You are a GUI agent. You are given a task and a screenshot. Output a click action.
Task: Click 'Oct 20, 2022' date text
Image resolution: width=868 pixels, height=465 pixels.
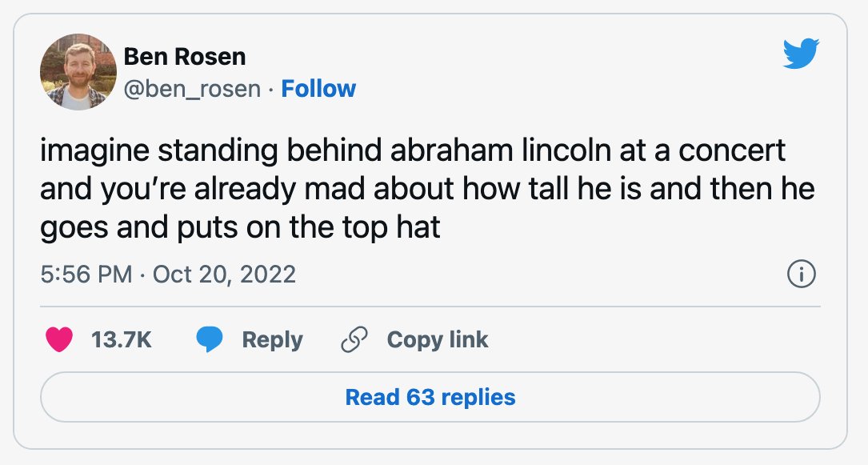click(224, 274)
